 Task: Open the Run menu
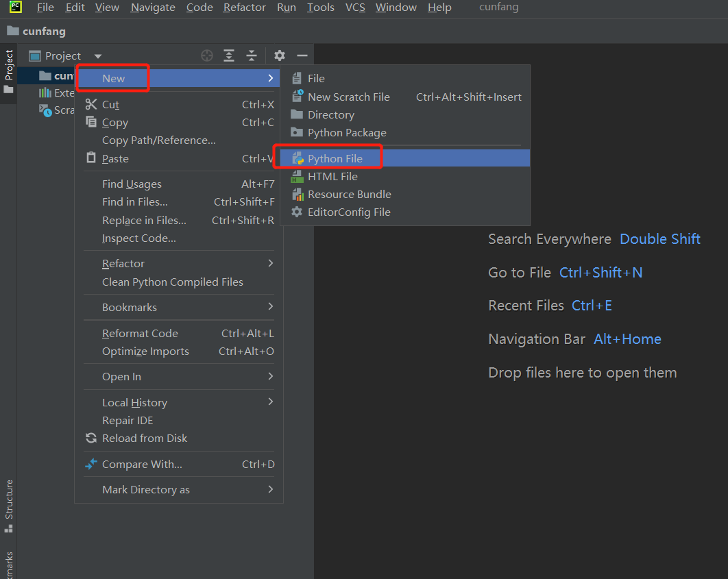[x=287, y=8]
